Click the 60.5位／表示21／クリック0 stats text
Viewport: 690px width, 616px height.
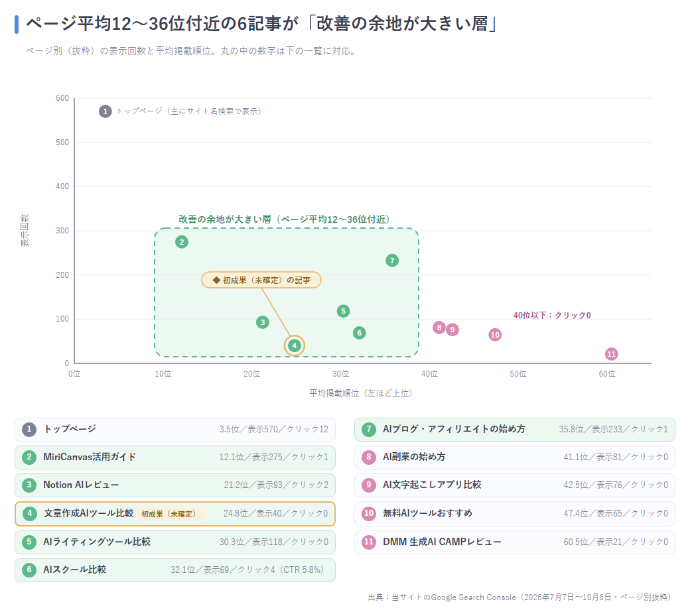point(616,542)
